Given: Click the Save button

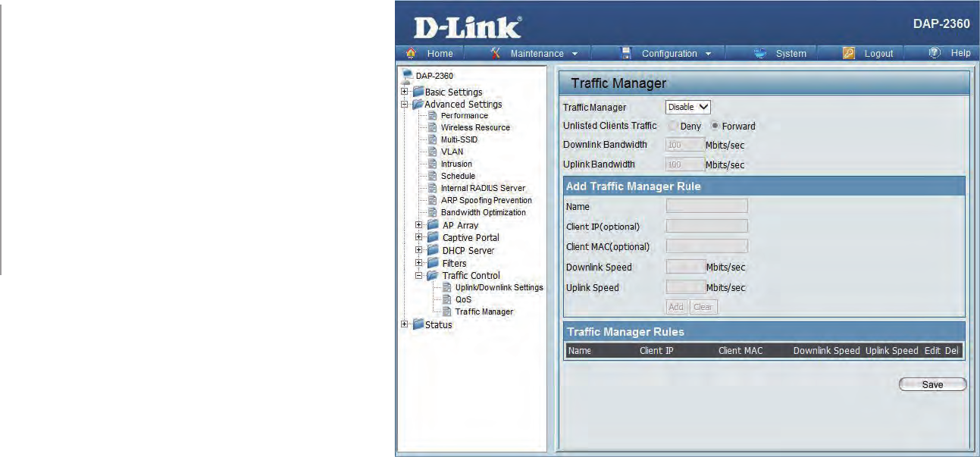Looking at the screenshot, I should [x=932, y=384].
